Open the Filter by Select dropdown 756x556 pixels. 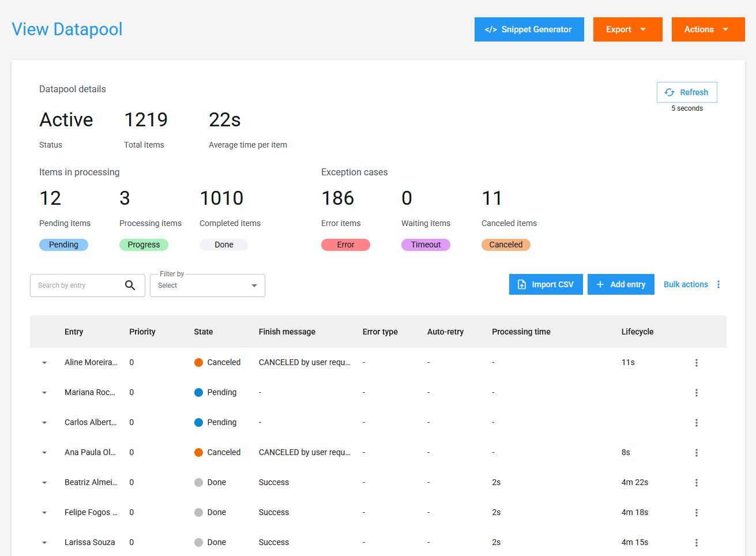207,285
